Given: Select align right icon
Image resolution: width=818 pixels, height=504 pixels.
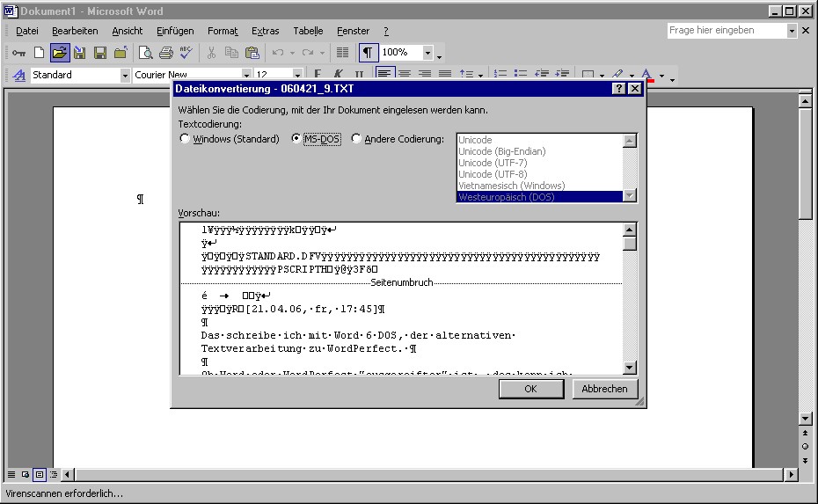Looking at the screenshot, I should click(x=425, y=74).
